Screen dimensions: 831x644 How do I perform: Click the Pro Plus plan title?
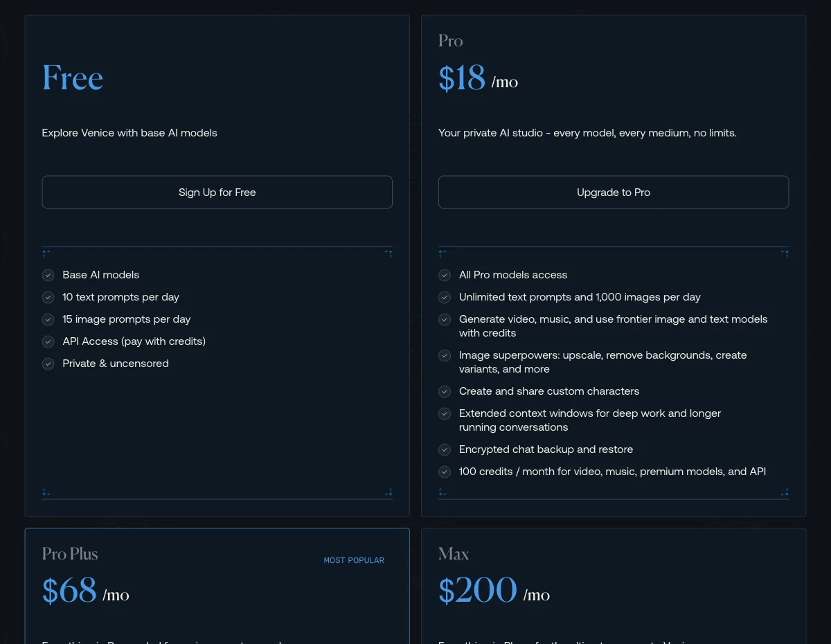[x=70, y=554]
